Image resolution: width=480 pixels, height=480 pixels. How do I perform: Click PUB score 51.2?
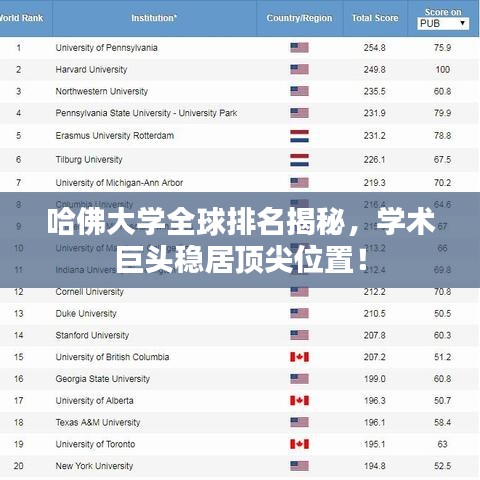click(x=443, y=357)
